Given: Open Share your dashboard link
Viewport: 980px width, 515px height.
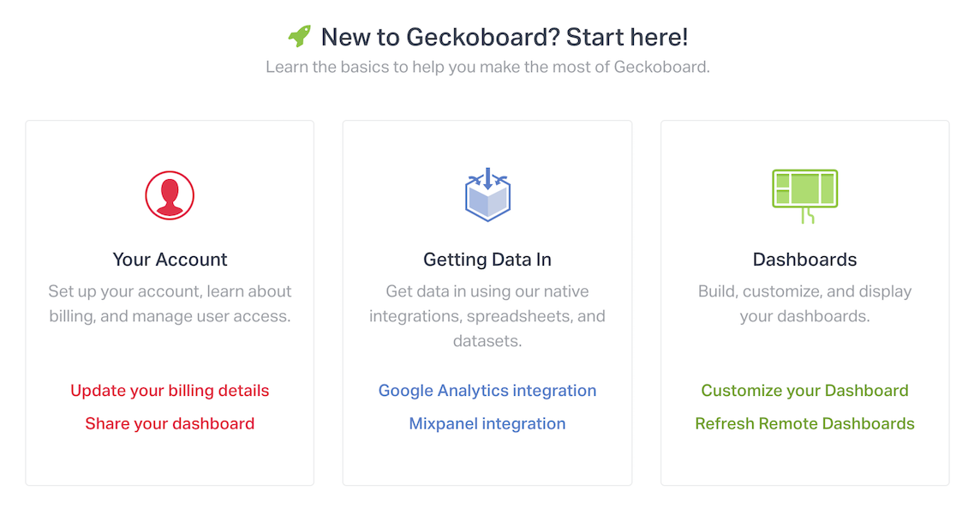Looking at the screenshot, I should coord(170,424).
